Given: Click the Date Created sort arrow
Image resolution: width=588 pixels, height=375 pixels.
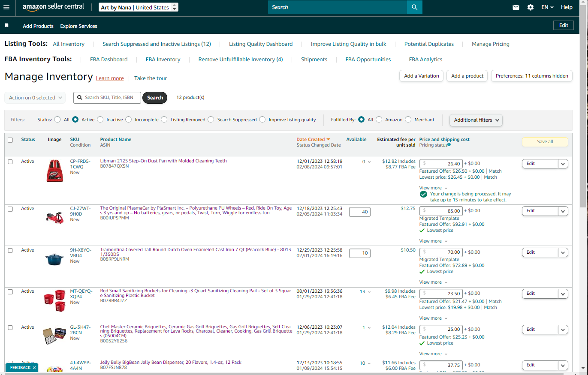Looking at the screenshot, I should pos(328,139).
